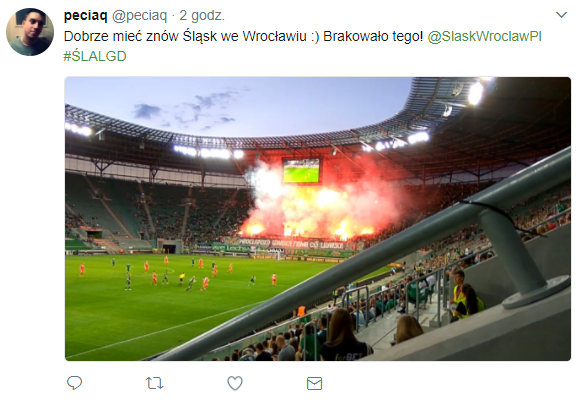Click the reply speech bubble icon

74,383
